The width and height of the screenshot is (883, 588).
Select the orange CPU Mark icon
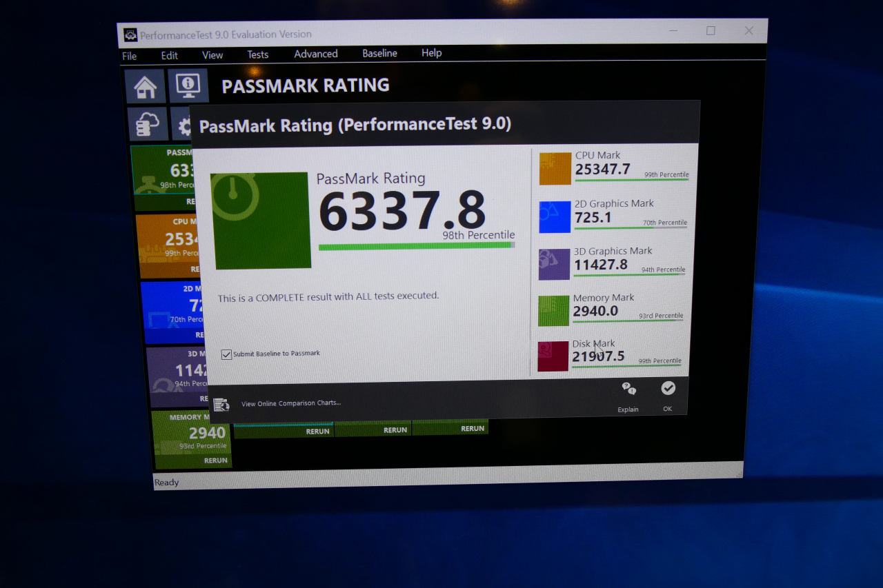point(555,168)
